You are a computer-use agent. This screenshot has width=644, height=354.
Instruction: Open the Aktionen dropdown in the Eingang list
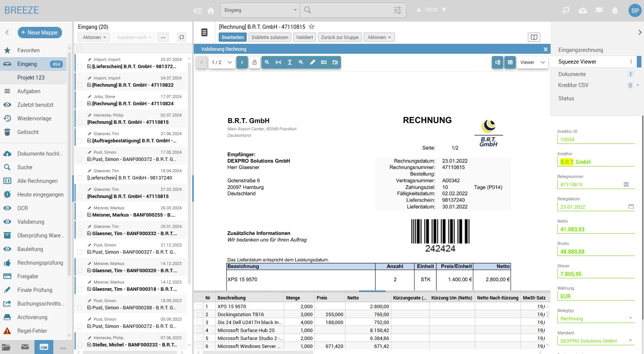point(94,37)
